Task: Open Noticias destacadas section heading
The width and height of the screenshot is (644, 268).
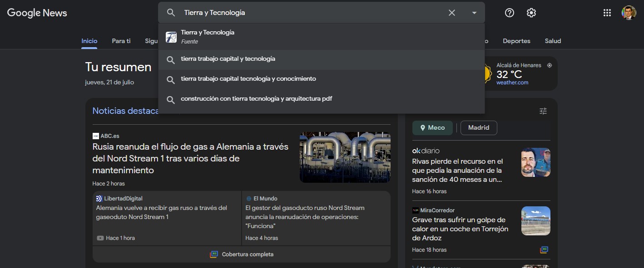Action: pyautogui.click(x=125, y=111)
